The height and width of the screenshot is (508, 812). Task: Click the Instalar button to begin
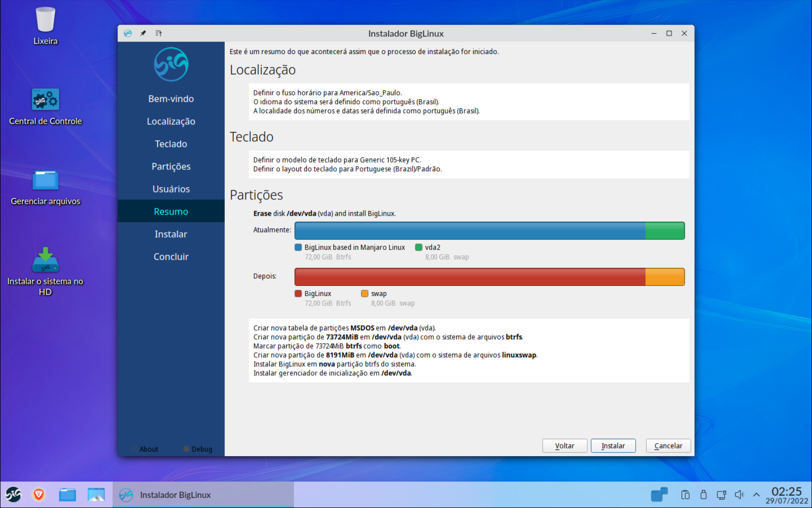pos(613,446)
